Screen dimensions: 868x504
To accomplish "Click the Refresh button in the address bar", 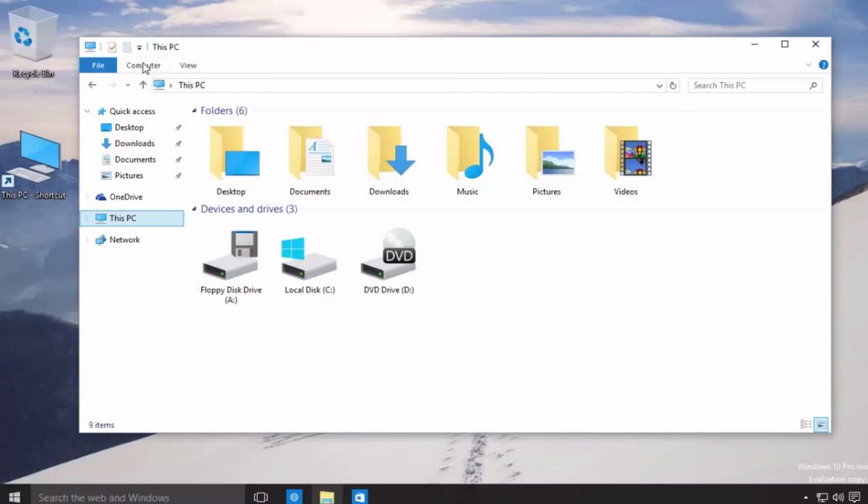I will pyautogui.click(x=673, y=85).
